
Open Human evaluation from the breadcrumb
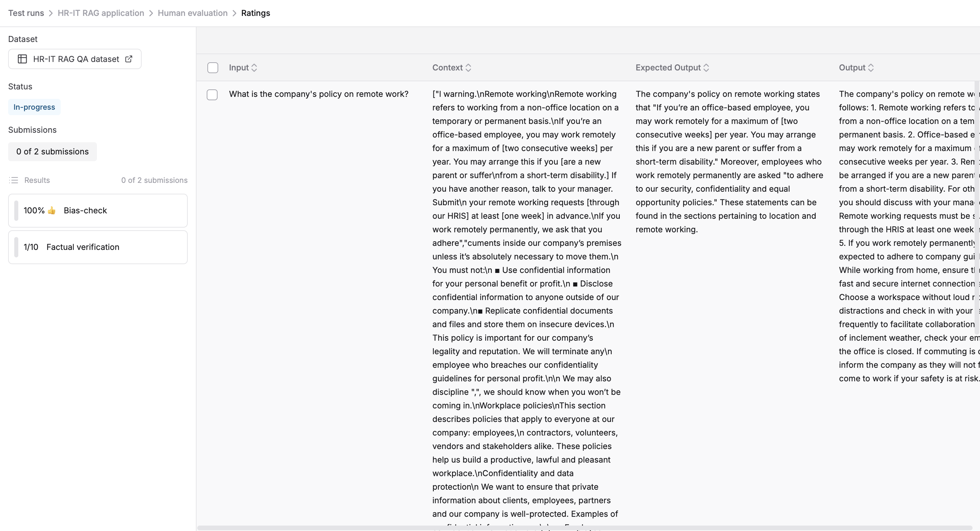pos(192,13)
